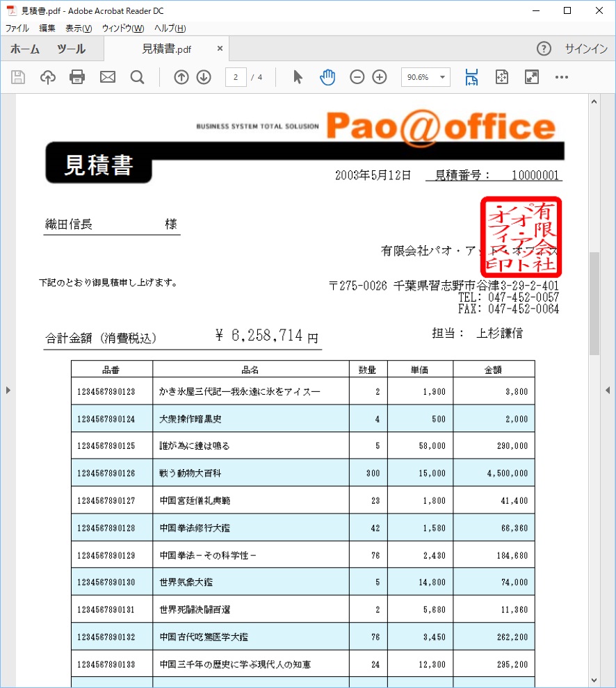616x688 pixels.
Task: Open the Find text magnifier icon
Action: pos(138,77)
